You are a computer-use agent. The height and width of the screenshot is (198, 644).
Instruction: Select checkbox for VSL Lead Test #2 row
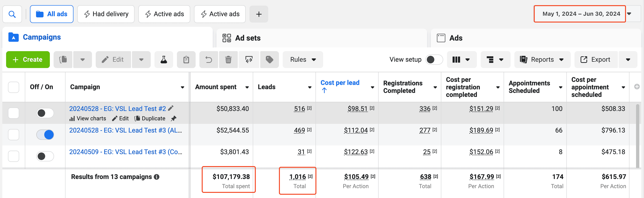coord(14,113)
